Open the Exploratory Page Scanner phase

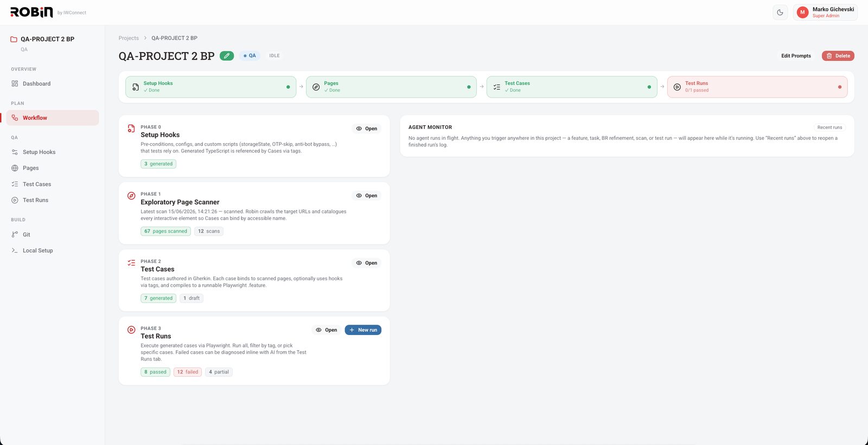(x=367, y=196)
